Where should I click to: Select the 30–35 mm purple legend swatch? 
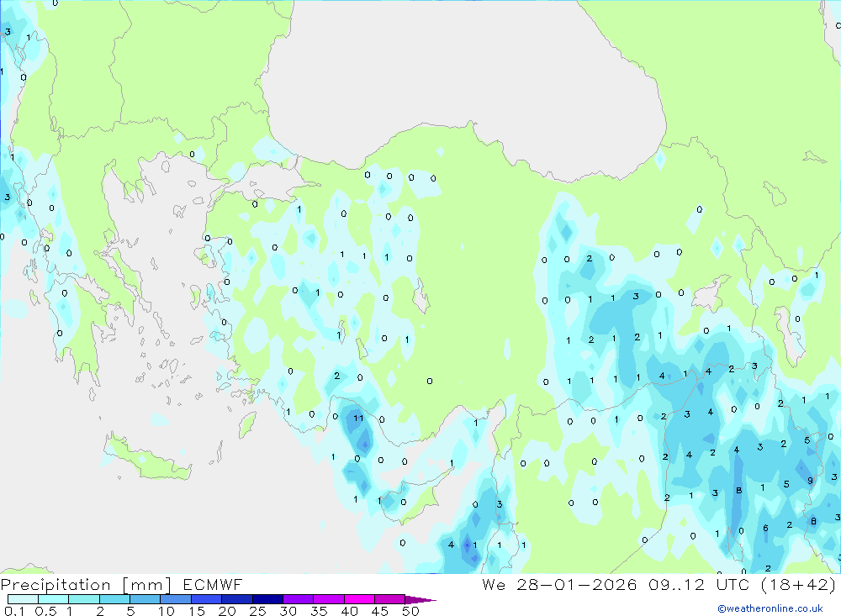pos(299,599)
